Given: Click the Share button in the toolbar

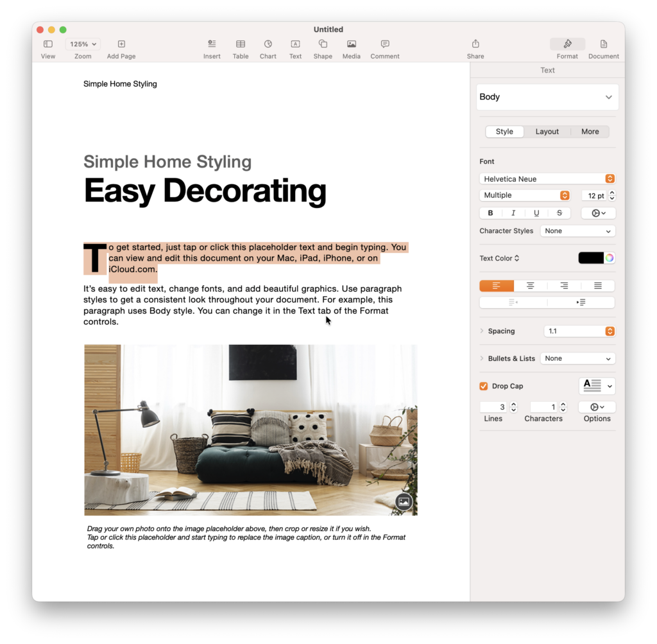Looking at the screenshot, I should click(x=475, y=45).
